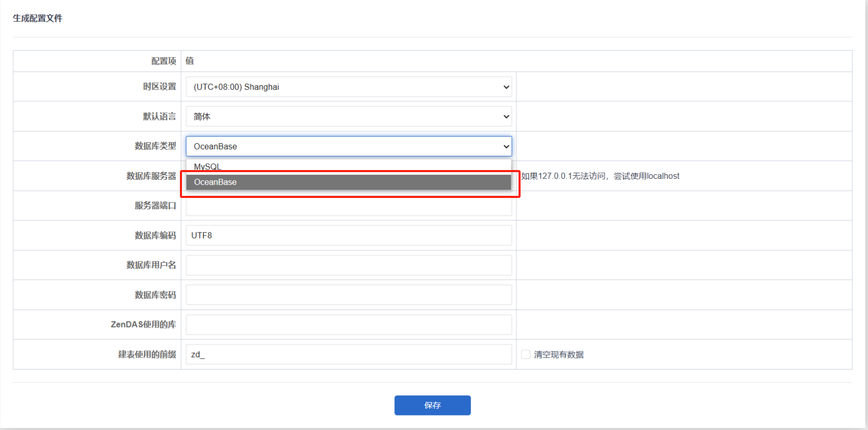Click the 数据库编码 field containing UTF8
Image resolution: width=868 pixels, height=430 pixels.
tap(348, 236)
